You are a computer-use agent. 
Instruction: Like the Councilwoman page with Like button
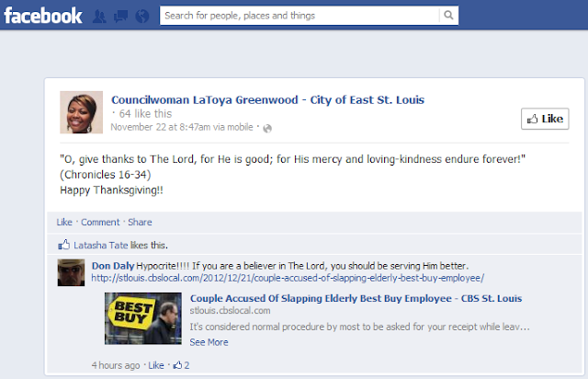coord(545,119)
